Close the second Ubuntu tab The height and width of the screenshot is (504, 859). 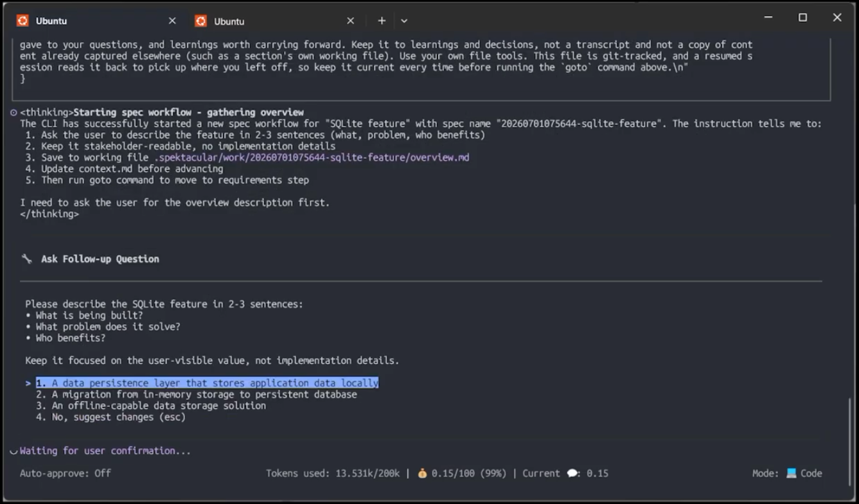350,21
